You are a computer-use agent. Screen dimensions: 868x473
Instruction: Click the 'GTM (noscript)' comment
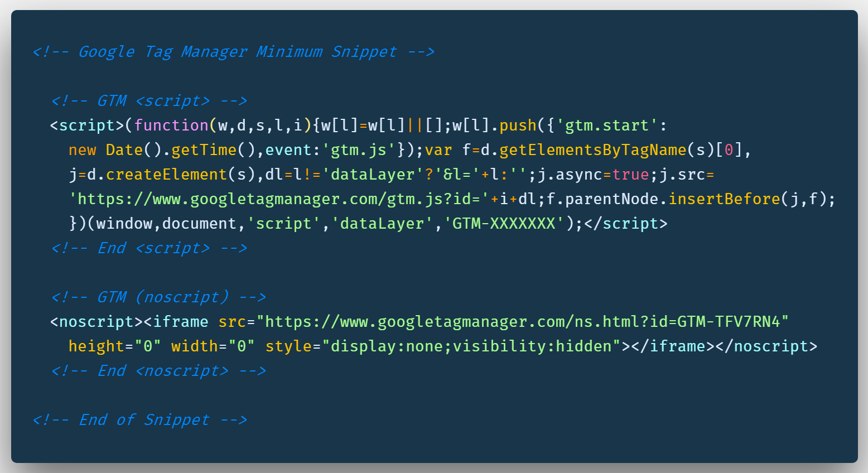tap(158, 297)
